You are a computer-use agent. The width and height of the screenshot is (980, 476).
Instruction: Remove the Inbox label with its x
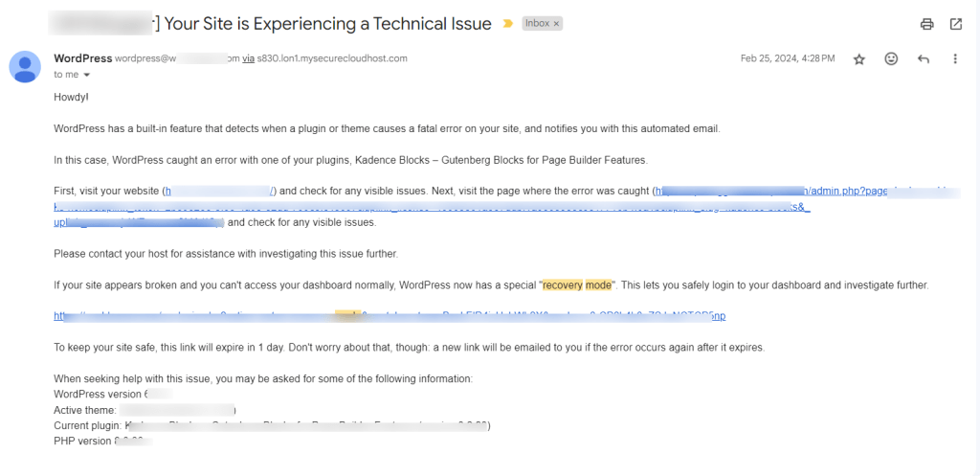click(557, 24)
